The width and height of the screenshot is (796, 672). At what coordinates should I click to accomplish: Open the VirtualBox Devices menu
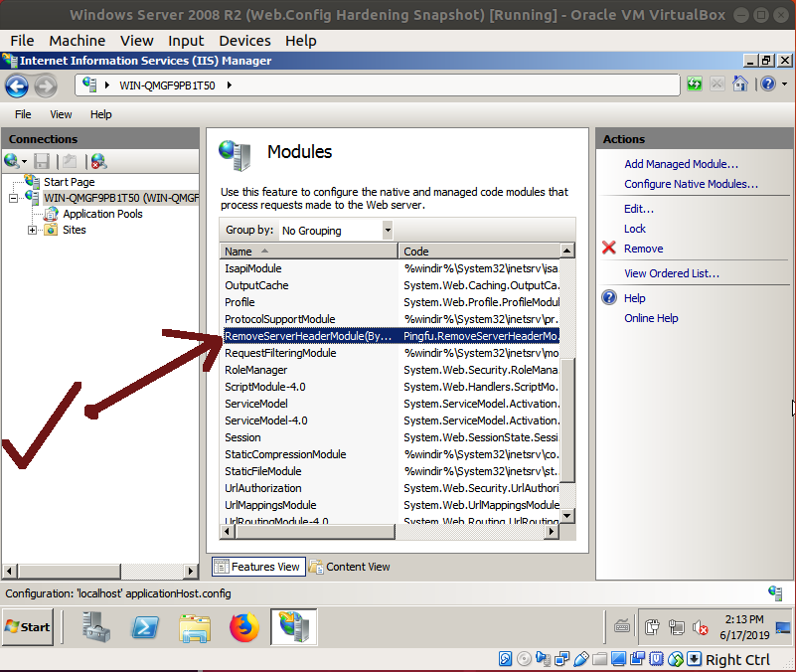click(244, 41)
